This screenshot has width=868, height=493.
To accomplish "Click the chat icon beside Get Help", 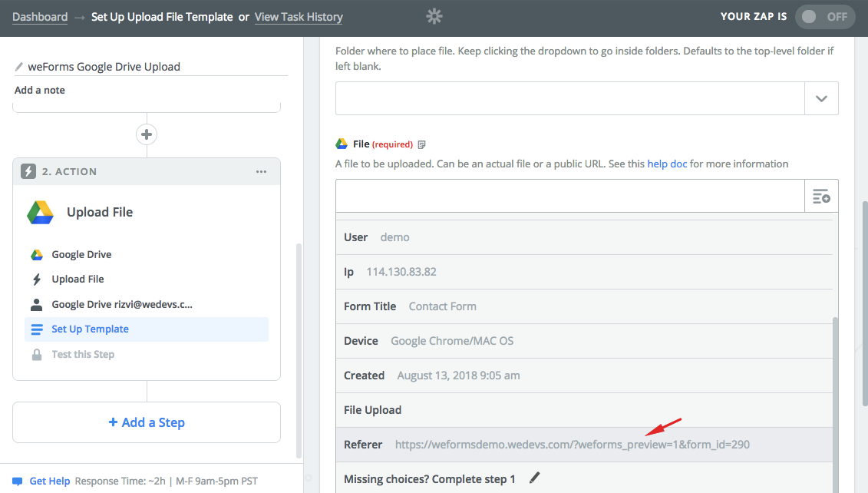I will (18, 481).
